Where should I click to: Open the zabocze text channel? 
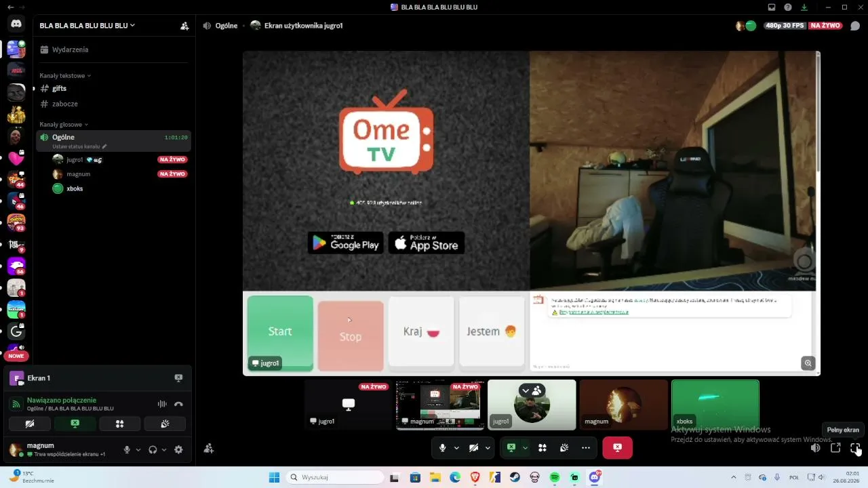coord(113,104)
